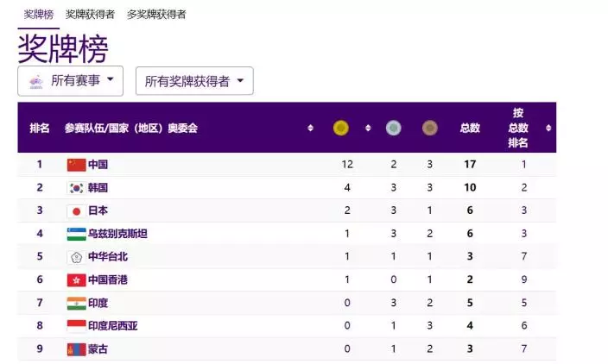Click the South Korea flag icon
Viewport: 608px width, 364px height.
(x=76, y=188)
